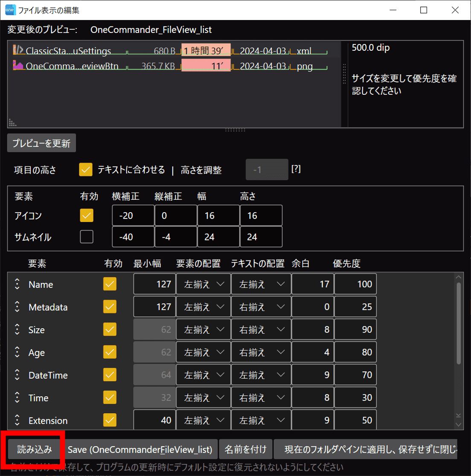Viewport: 471px width, 476px height.
Task: Open Age element alignment dropdown
Action: pyautogui.click(x=203, y=352)
